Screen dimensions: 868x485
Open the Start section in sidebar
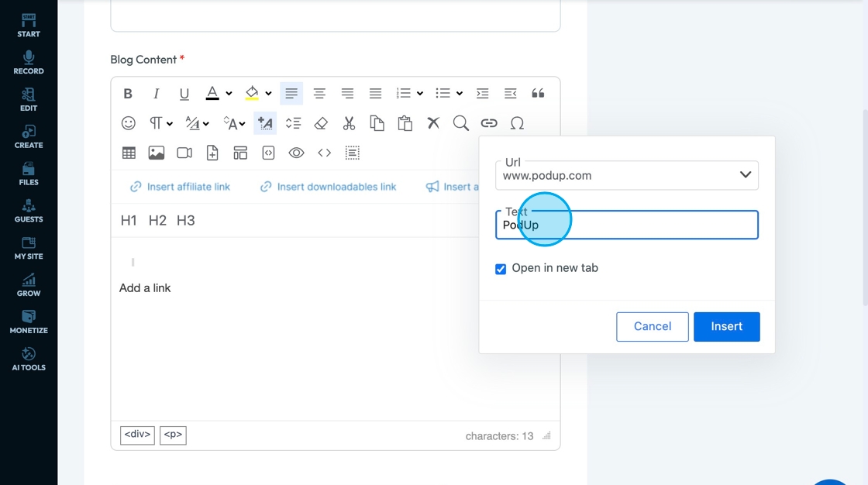(x=29, y=26)
